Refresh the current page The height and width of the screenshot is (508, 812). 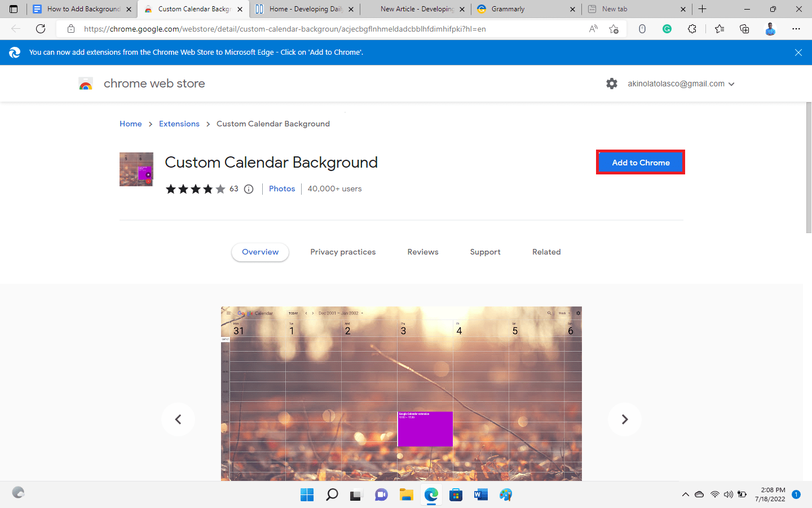pos(41,29)
